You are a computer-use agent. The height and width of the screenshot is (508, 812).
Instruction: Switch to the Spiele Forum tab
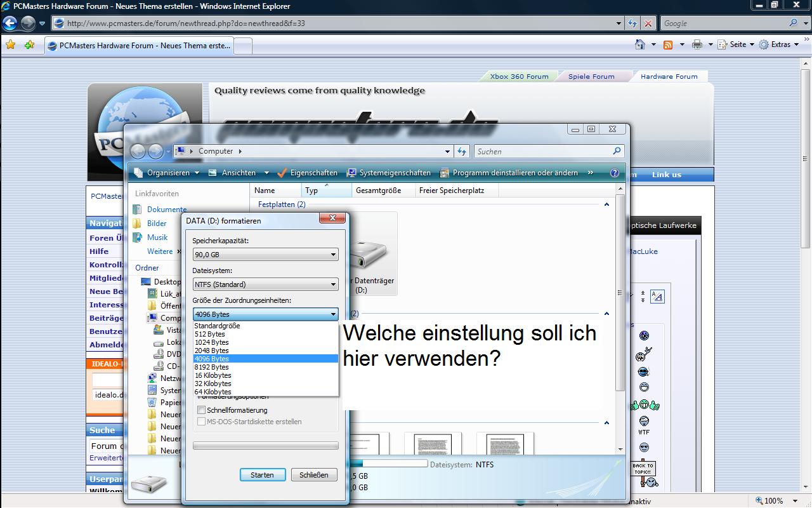[591, 76]
